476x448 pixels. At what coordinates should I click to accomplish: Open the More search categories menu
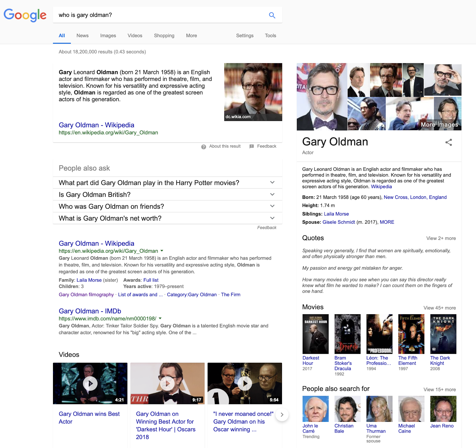(x=192, y=36)
